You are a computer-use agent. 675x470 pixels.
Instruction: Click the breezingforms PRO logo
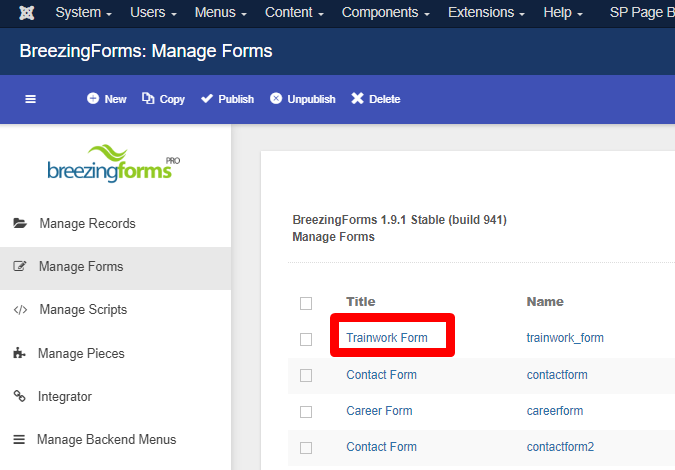coord(114,164)
